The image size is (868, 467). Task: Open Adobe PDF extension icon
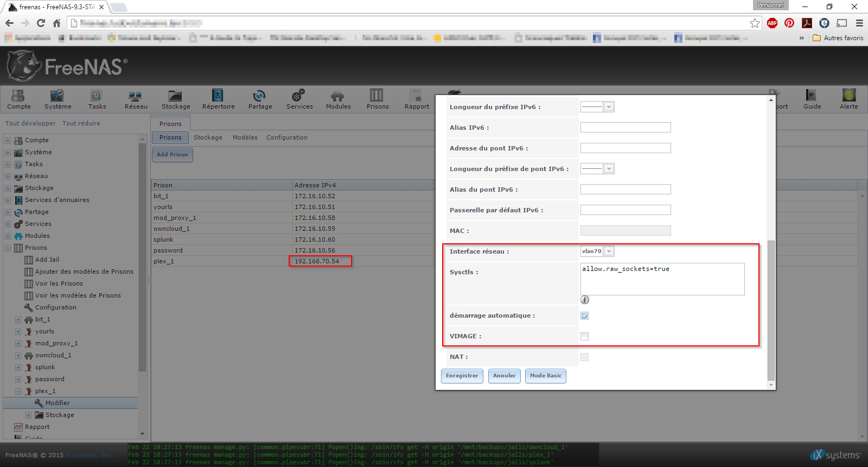pyautogui.click(x=807, y=23)
